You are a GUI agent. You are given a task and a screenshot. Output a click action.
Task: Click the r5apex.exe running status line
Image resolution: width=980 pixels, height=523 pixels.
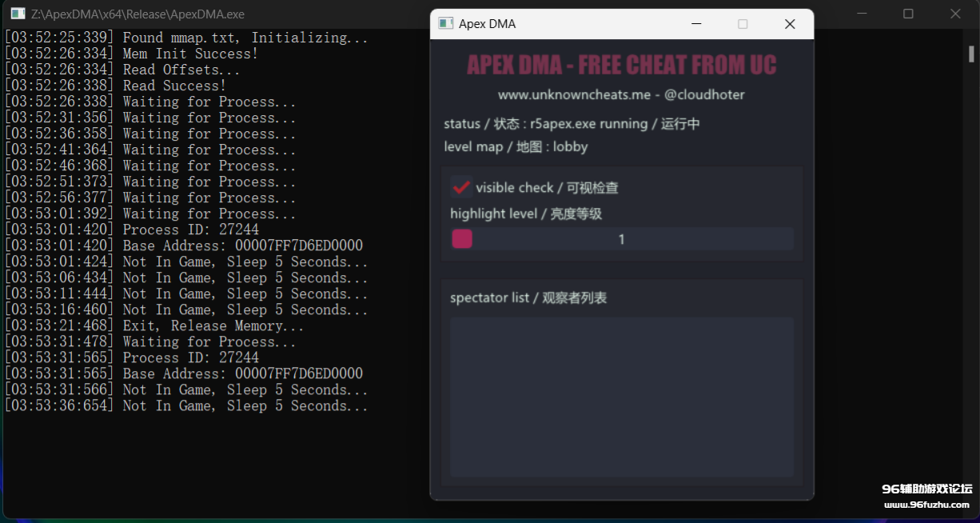tap(572, 124)
